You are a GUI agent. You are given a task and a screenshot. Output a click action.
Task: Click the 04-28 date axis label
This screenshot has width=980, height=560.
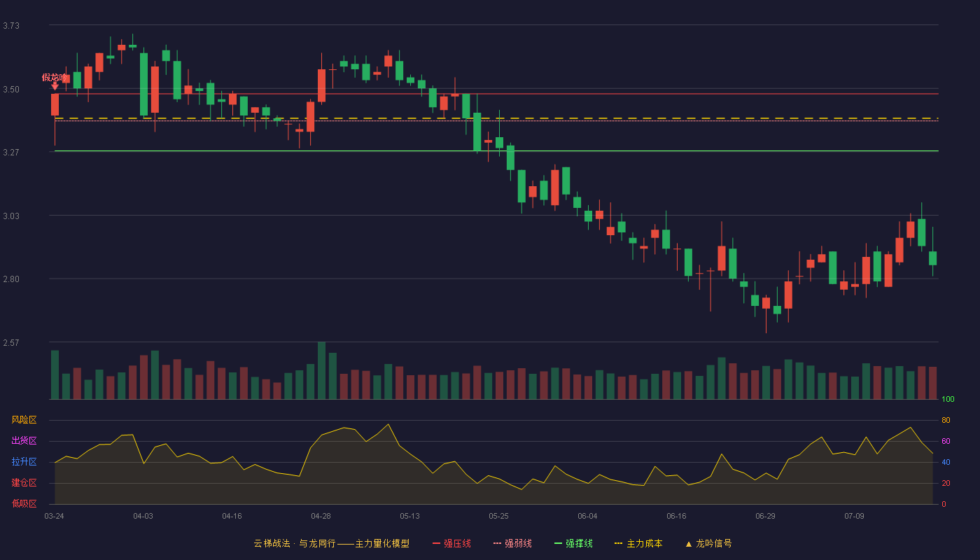pos(321,516)
